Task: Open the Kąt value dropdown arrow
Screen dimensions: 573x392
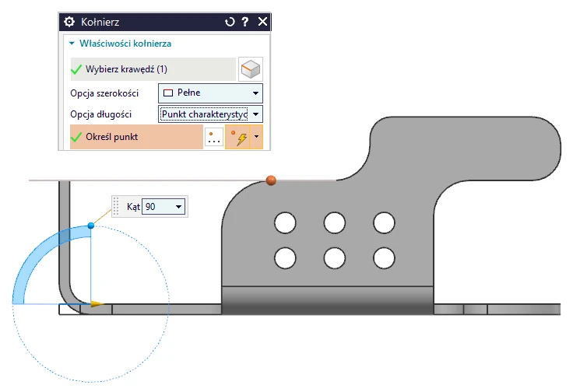Action: pos(179,207)
